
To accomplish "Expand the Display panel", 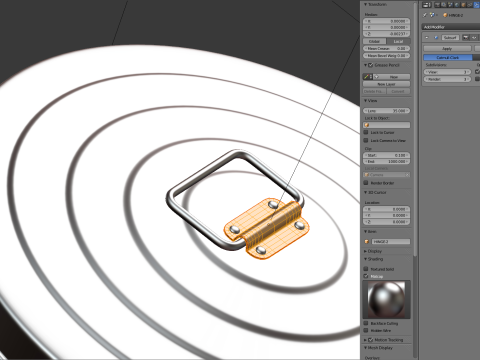I will tap(365, 251).
